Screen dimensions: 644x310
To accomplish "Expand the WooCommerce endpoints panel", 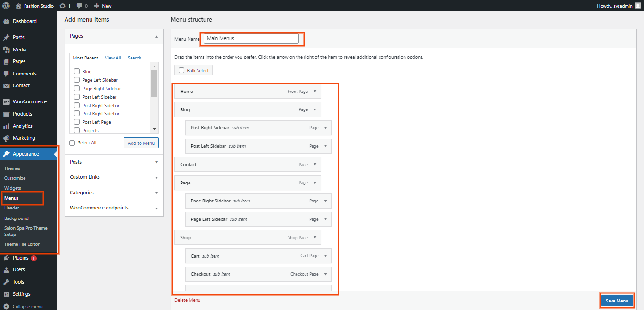I will [156, 208].
